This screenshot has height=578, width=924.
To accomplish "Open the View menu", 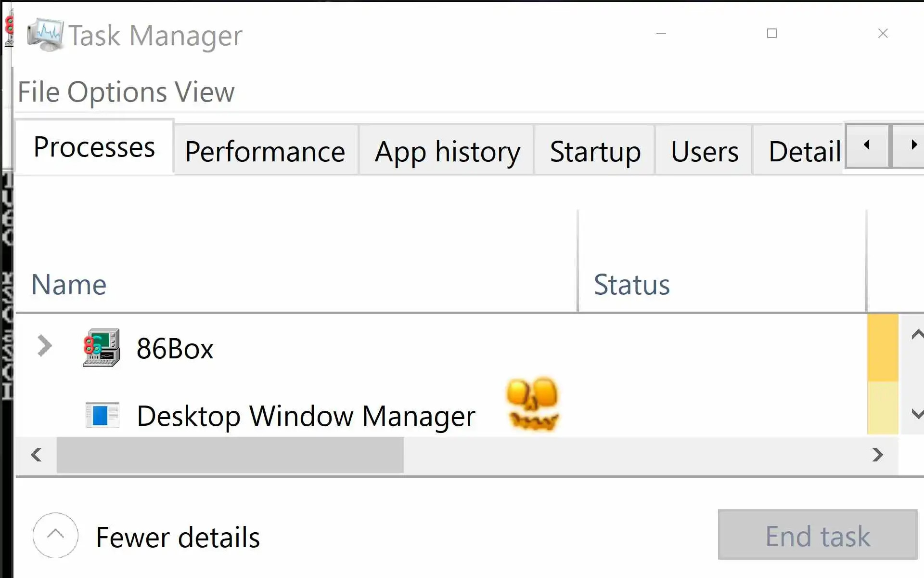I will tap(205, 92).
